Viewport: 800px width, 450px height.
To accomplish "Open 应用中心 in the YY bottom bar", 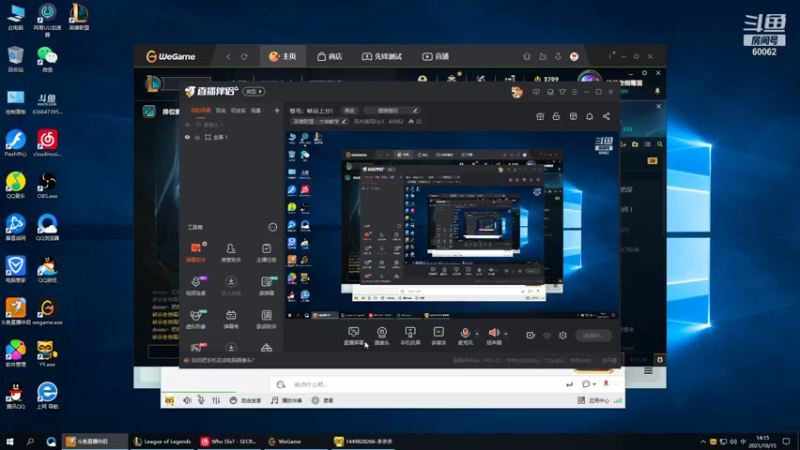I will 593,401.
